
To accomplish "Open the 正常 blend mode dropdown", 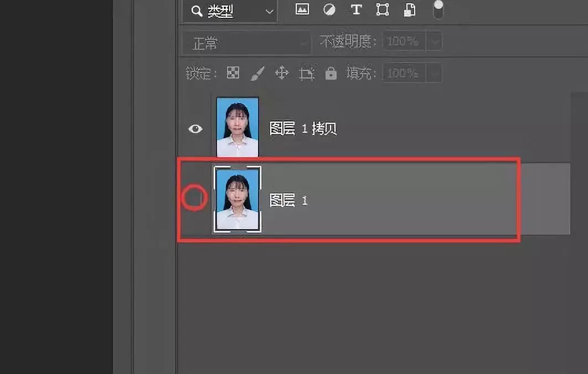I will point(246,41).
